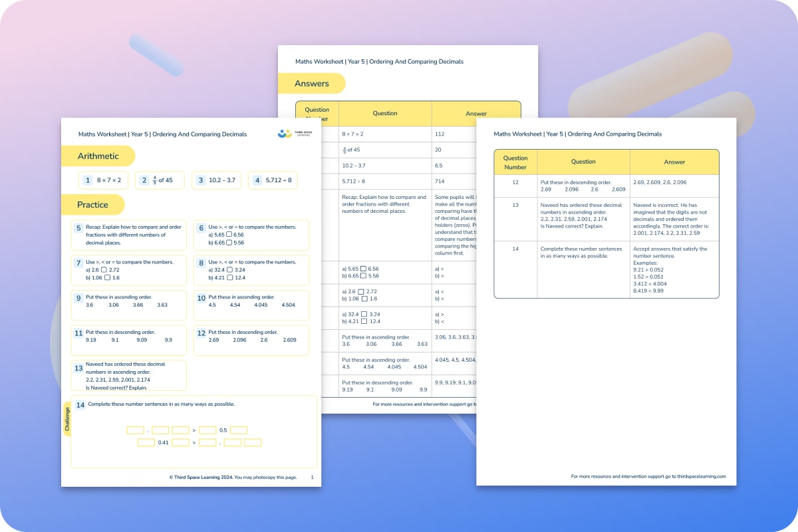Switch to the Practice section
Screen dimensions: 798x532
click(92, 205)
